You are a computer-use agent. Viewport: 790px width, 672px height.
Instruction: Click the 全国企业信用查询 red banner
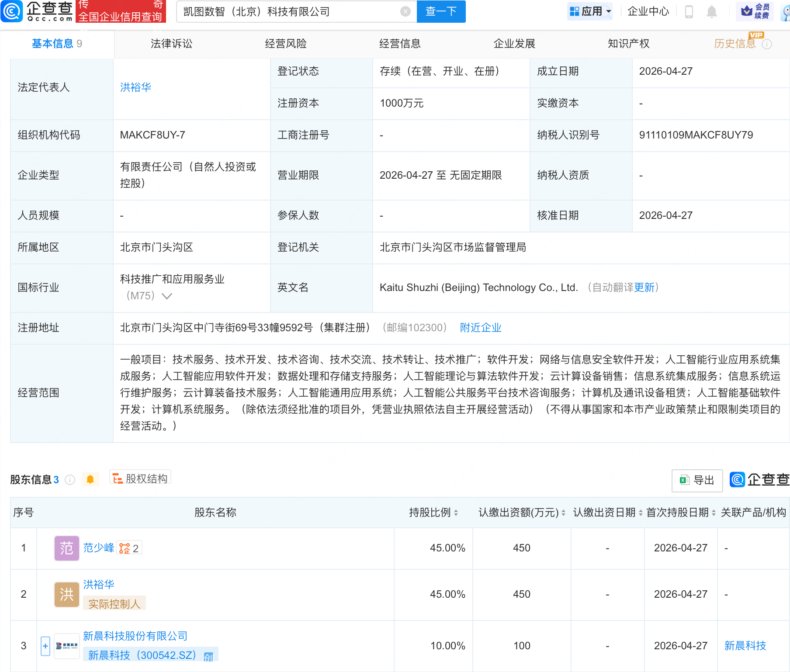121,11
